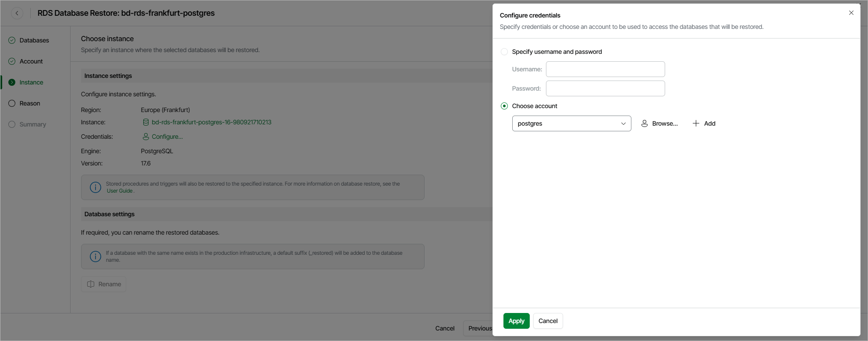This screenshot has height=341, width=868.
Task: Open the Reason wizard step
Action: pyautogui.click(x=30, y=103)
